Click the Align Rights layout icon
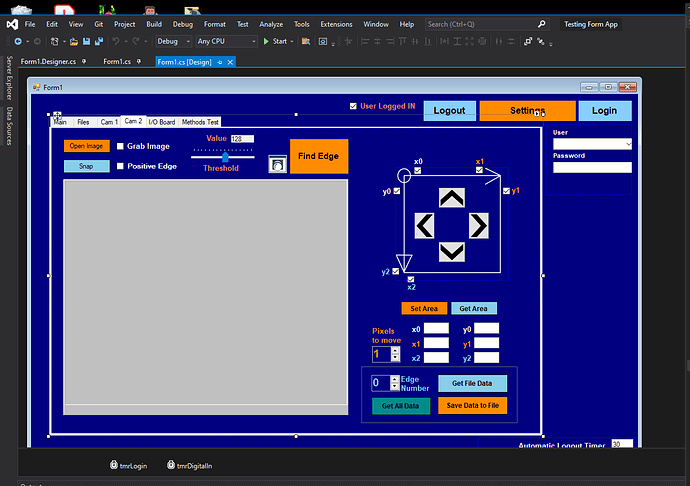Viewport: 690px width, 486px height. [390, 41]
